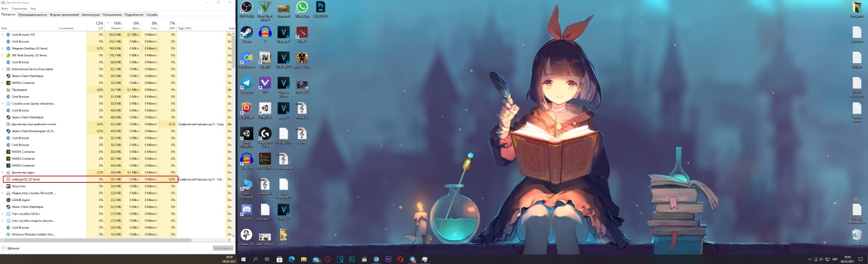Switch to the Службы tab
This screenshot has height=264, width=868.
click(152, 14)
